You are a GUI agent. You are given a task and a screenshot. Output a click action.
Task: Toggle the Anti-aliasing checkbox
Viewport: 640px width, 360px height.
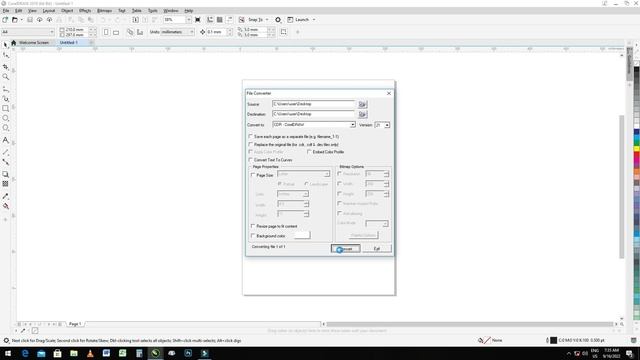point(340,213)
